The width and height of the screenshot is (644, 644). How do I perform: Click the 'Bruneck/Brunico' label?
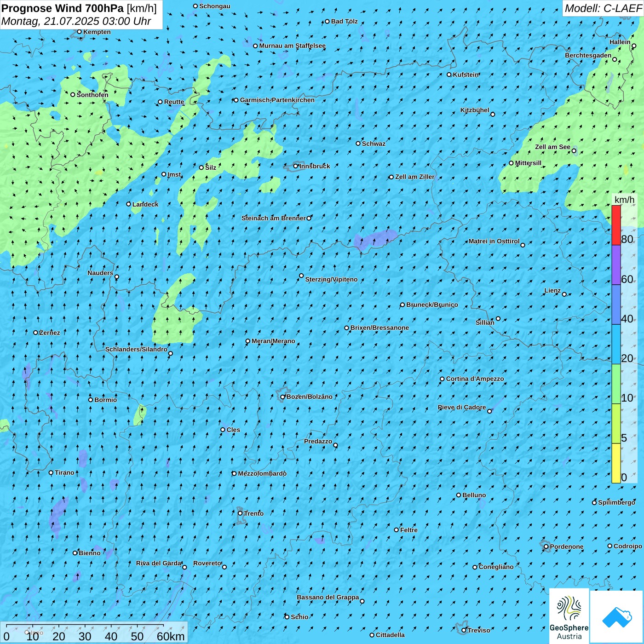[x=432, y=305]
